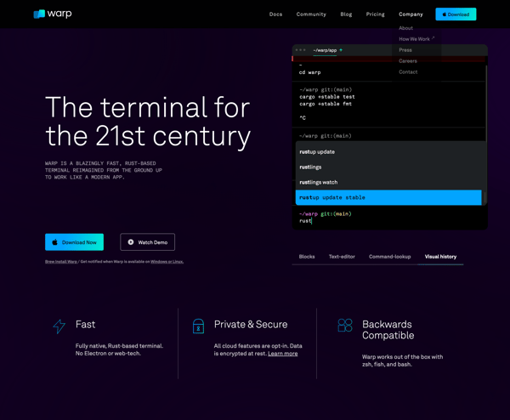Choose highlighted 'rustup update stable' suggestion
The width and height of the screenshot is (510, 420).
click(x=388, y=197)
